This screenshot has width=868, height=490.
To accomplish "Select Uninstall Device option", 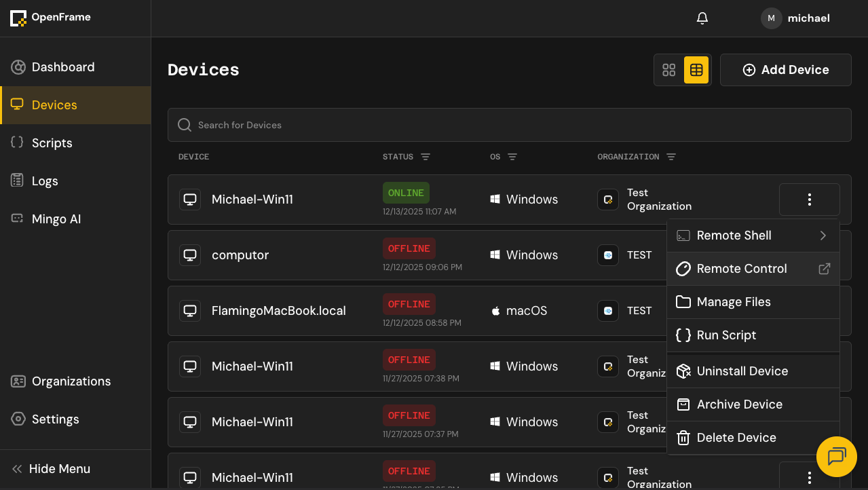I will tap(753, 371).
